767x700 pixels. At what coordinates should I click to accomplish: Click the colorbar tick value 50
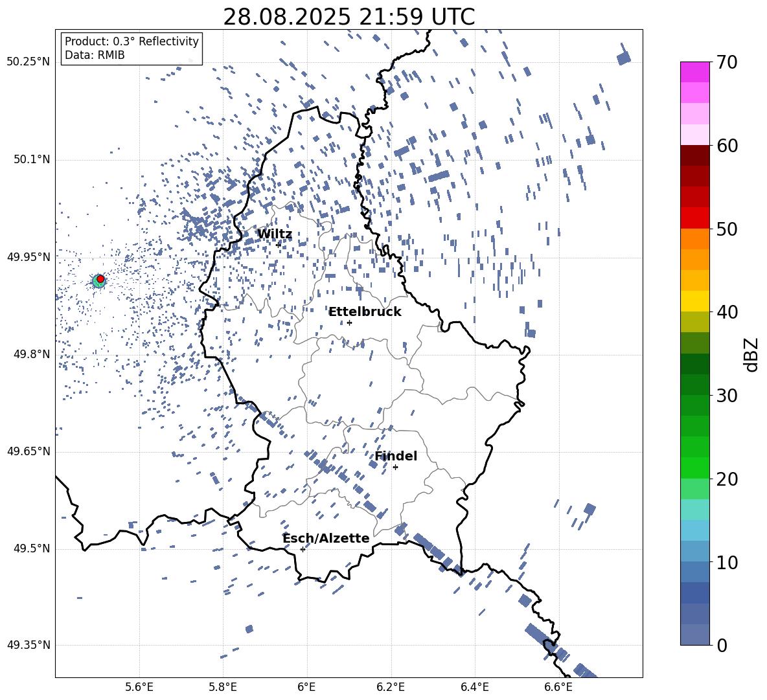727,229
